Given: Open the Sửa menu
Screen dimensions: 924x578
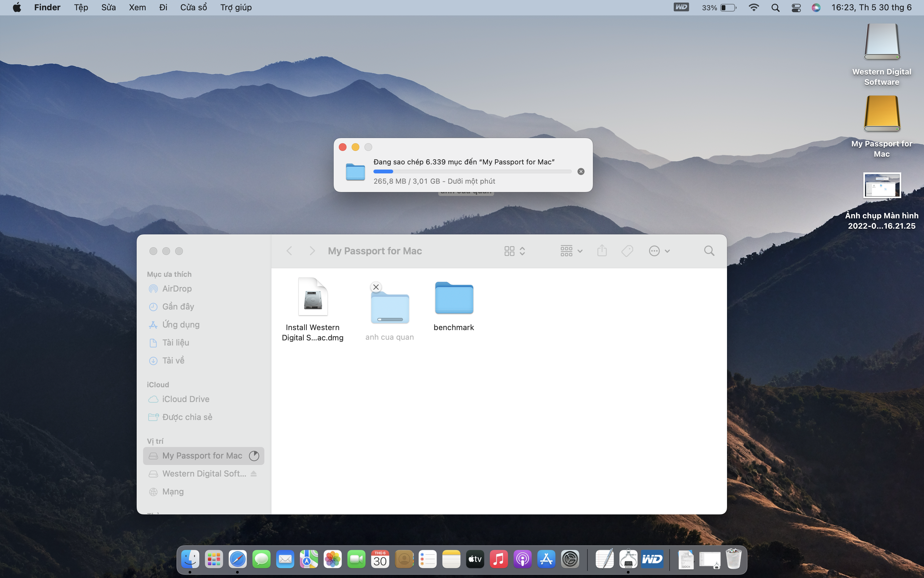Looking at the screenshot, I should 108,7.
